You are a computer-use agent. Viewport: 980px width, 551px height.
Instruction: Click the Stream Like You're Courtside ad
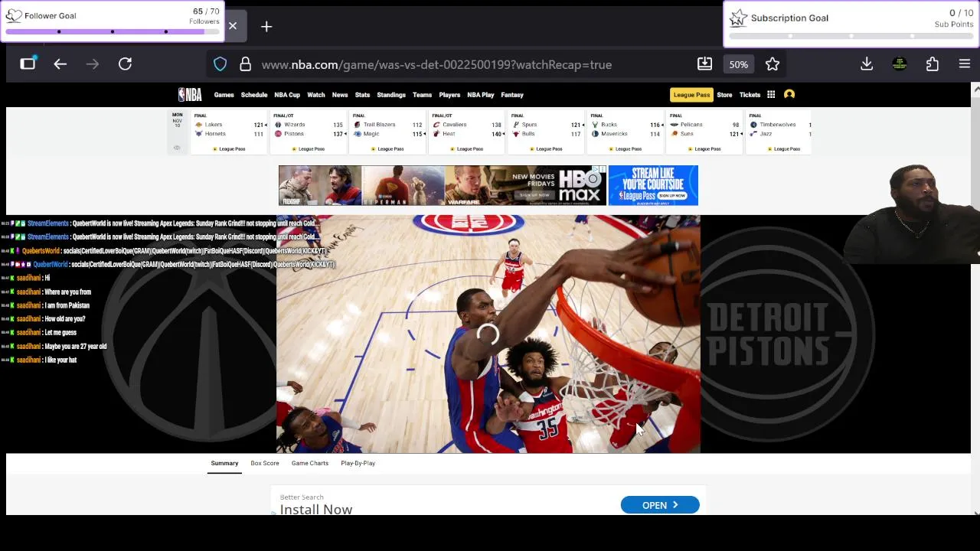coord(653,185)
